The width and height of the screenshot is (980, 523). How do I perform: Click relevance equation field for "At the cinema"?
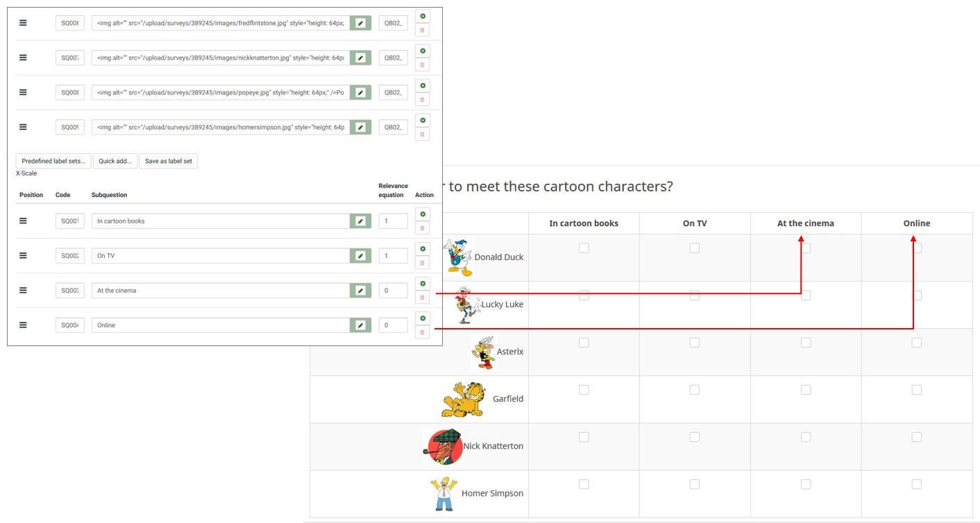pyautogui.click(x=393, y=291)
